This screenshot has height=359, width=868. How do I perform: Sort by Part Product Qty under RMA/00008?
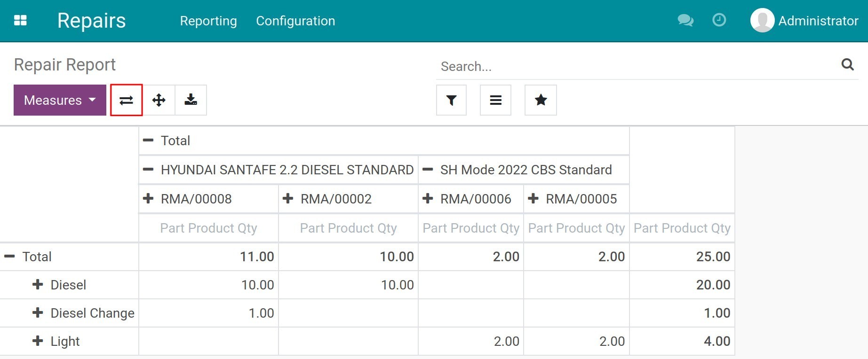click(x=208, y=228)
